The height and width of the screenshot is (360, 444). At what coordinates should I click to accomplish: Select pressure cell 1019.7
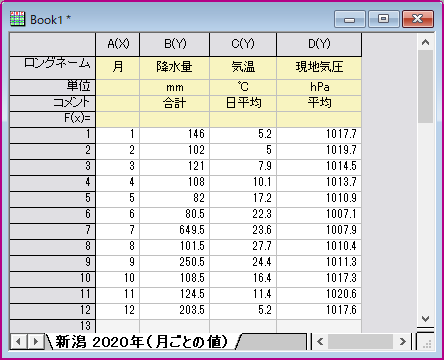(319, 151)
